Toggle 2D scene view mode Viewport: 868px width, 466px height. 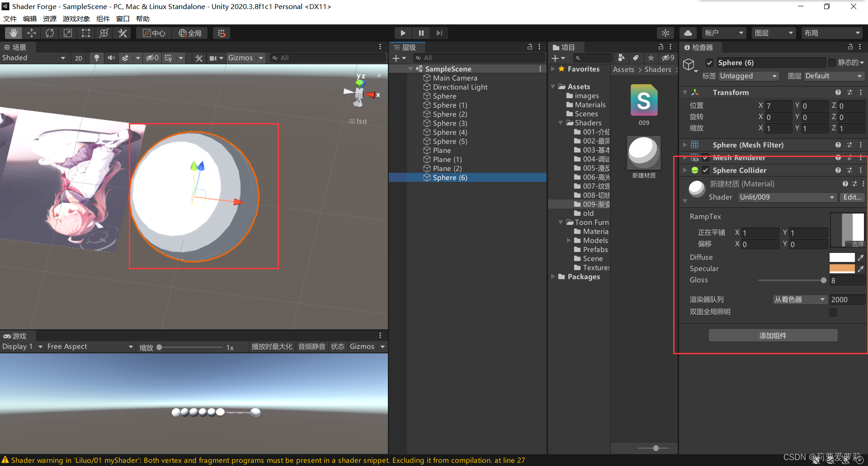tap(79, 58)
